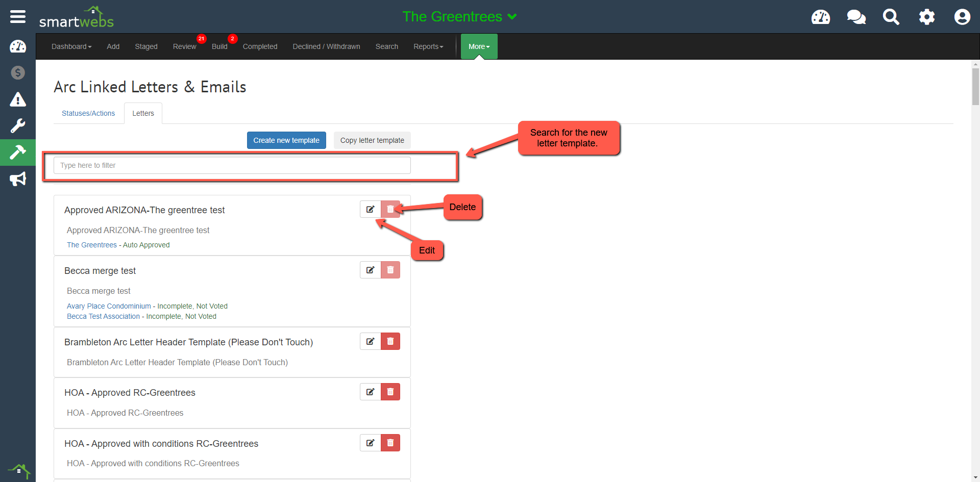Screen dimensions: 980x482
Task: Edit HOA - Approved with conditions RC-Greentrees
Action: click(x=371, y=443)
